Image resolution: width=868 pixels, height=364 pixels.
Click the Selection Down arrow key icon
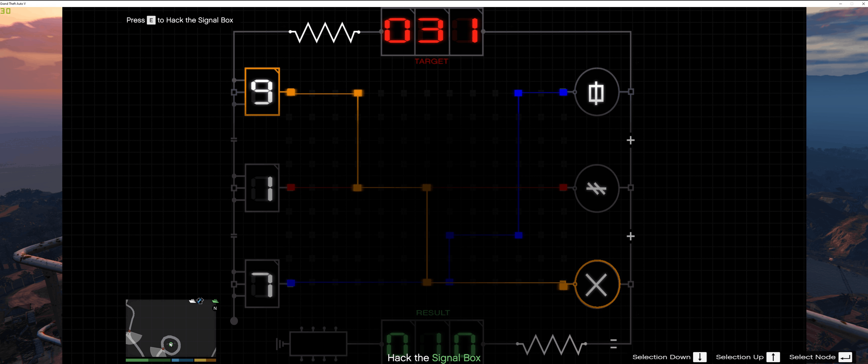(700, 357)
